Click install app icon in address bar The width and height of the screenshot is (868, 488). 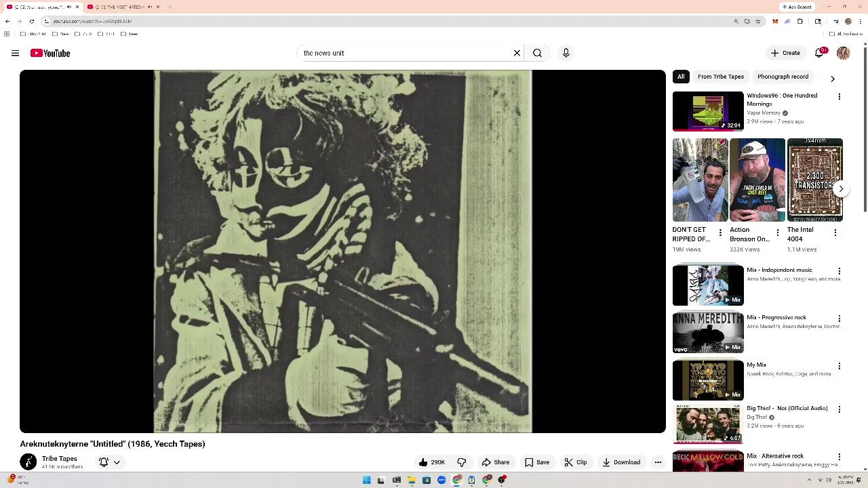pos(747,21)
